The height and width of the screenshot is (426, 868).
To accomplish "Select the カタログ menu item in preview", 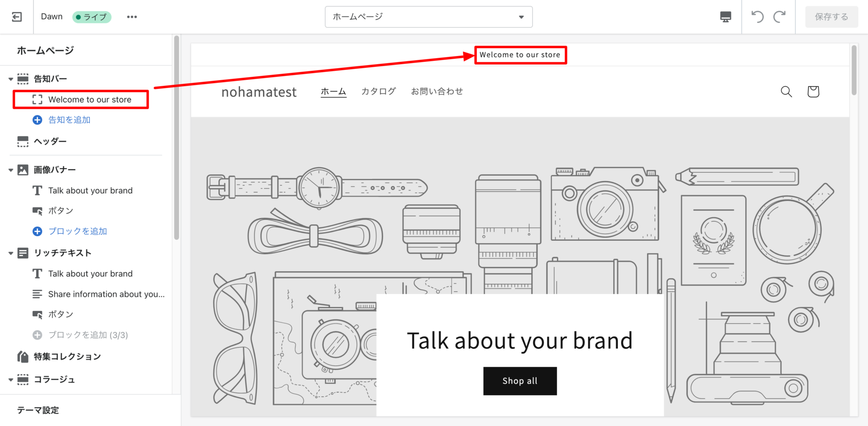I will pos(378,91).
